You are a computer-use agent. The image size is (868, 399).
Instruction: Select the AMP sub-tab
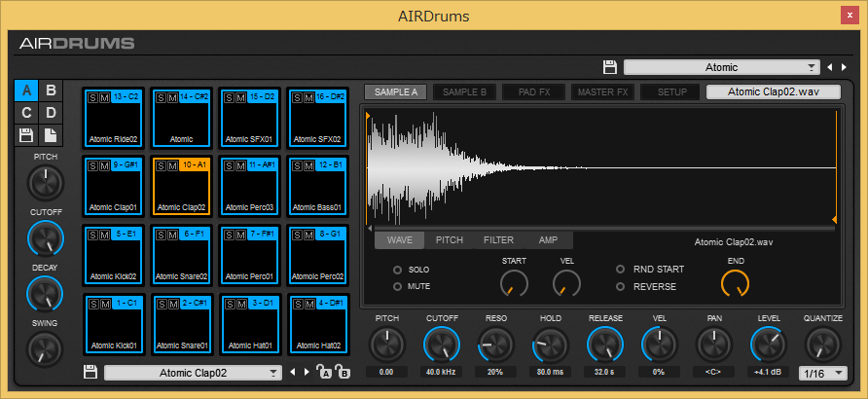coord(548,240)
